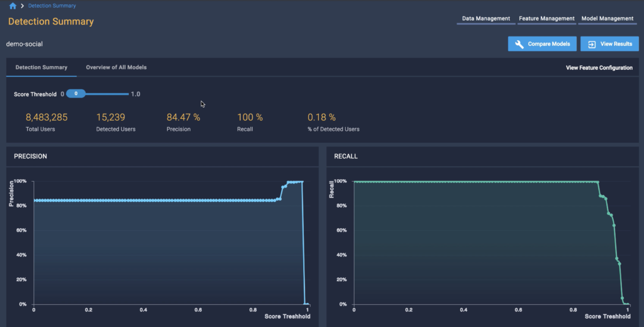
Task: Click the 0.18 % detected users value
Action: [x=321, y=118]
